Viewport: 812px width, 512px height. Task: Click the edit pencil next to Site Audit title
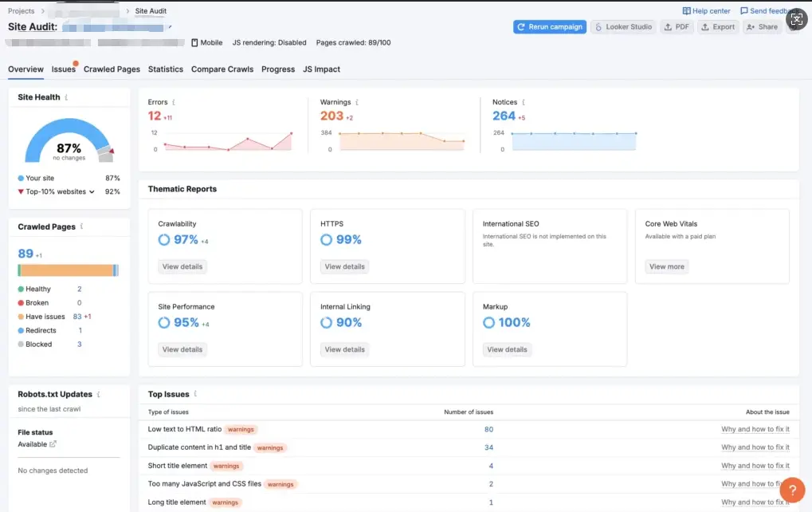click(169, 27)
